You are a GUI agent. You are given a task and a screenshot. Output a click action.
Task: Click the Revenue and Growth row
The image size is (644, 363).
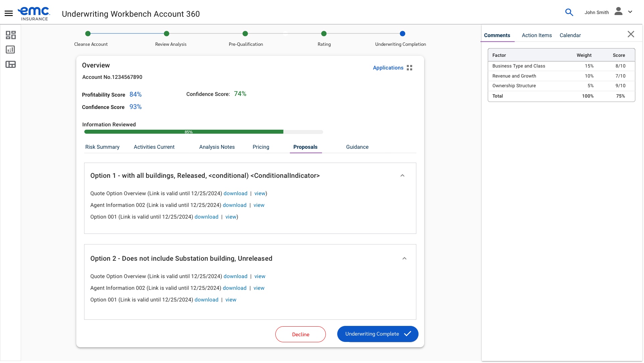[561, 76]
